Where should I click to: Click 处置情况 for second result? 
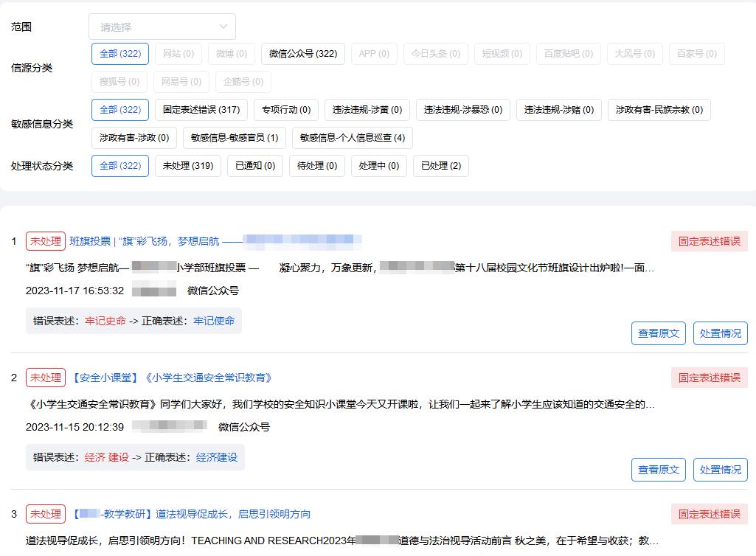pyautogui.click(x=720, y=470)
